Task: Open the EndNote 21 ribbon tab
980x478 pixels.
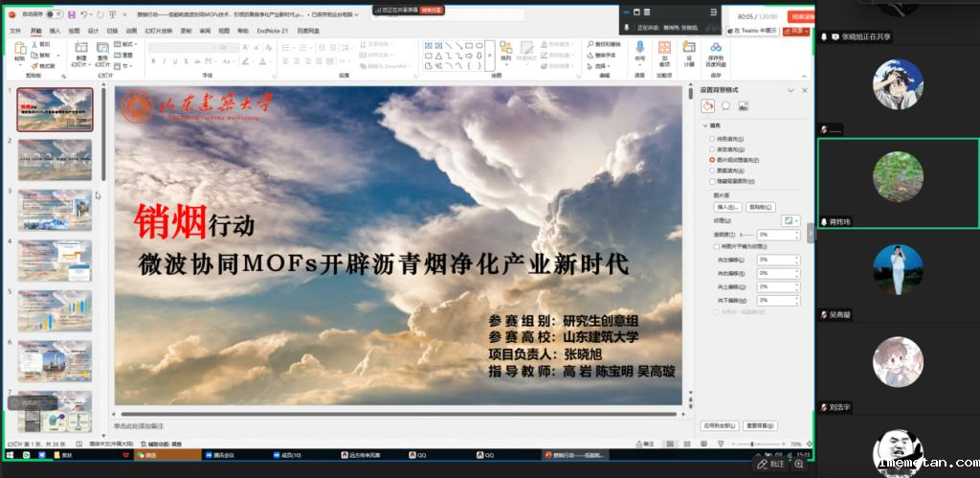Action: point(278,31)
